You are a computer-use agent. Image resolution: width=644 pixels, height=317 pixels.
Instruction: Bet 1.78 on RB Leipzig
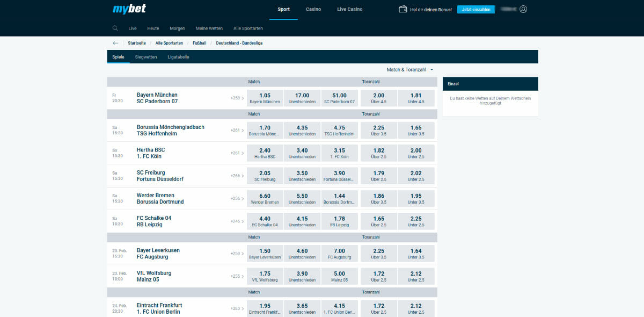340,221
